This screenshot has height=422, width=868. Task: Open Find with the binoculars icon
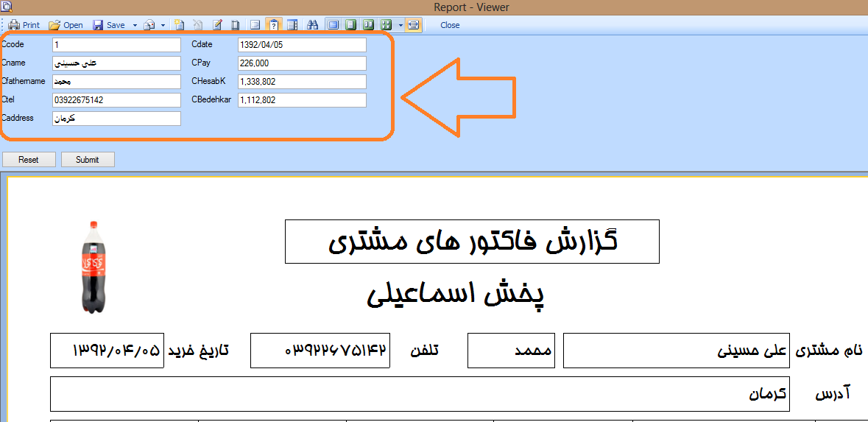point(312,25)
